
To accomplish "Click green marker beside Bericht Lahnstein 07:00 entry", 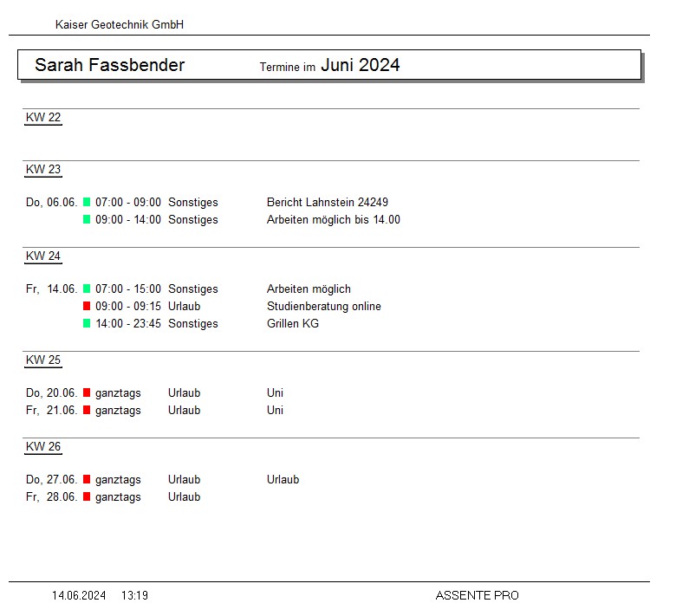I will tap(87, 202).
